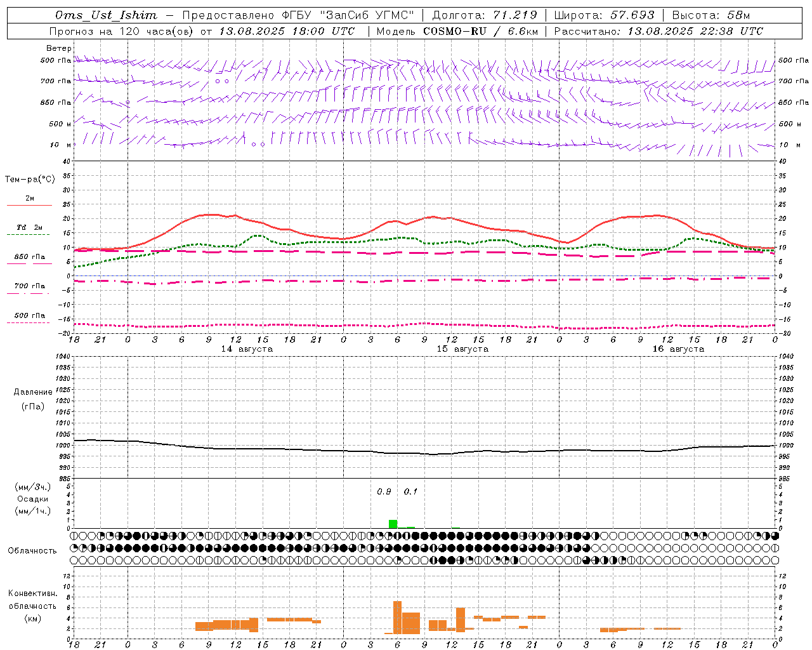The width and height of the screenshot is (812, 650).
Task: Click the Высота: 58м value
Action: coord(711,15)
